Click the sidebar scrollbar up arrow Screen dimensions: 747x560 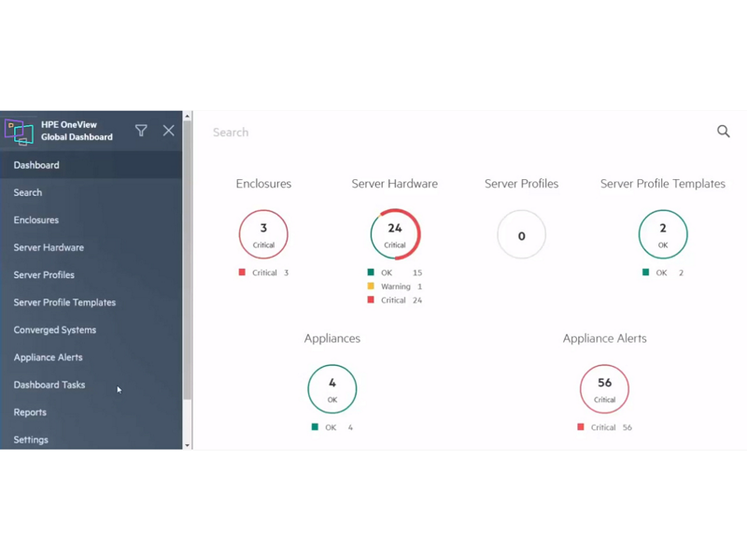[x=188, y=116]
